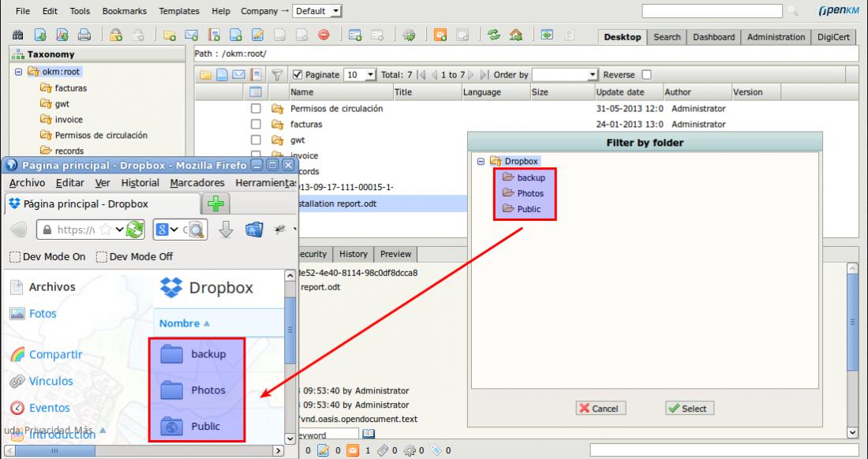Refresh the view with the green arrows icon

(492, 36)
